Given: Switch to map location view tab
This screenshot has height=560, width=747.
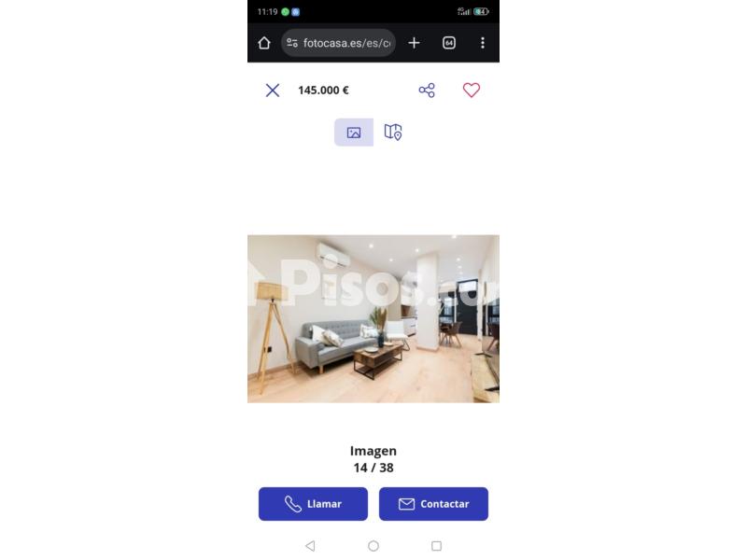Looking at the screenshot, I should click(393, 132).
